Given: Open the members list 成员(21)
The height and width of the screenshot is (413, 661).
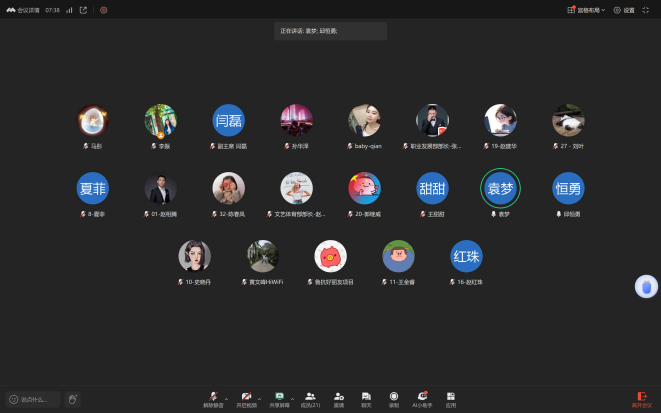Looking at the screenshot, I should point(311,398).
